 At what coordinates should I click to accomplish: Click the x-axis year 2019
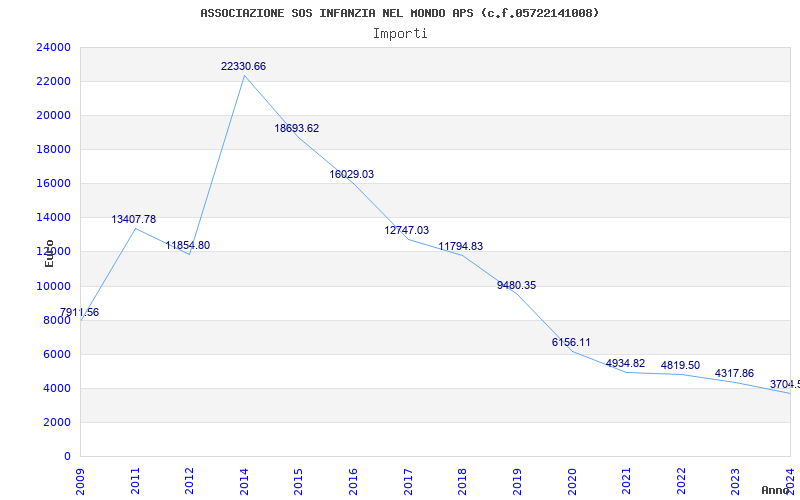tap(517, 481)
